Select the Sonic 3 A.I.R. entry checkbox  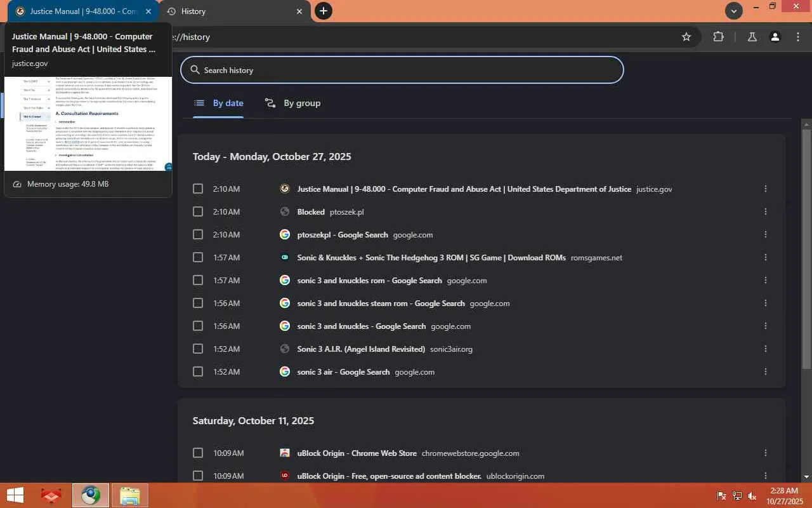pyautogui.click(x=198, y=349)
